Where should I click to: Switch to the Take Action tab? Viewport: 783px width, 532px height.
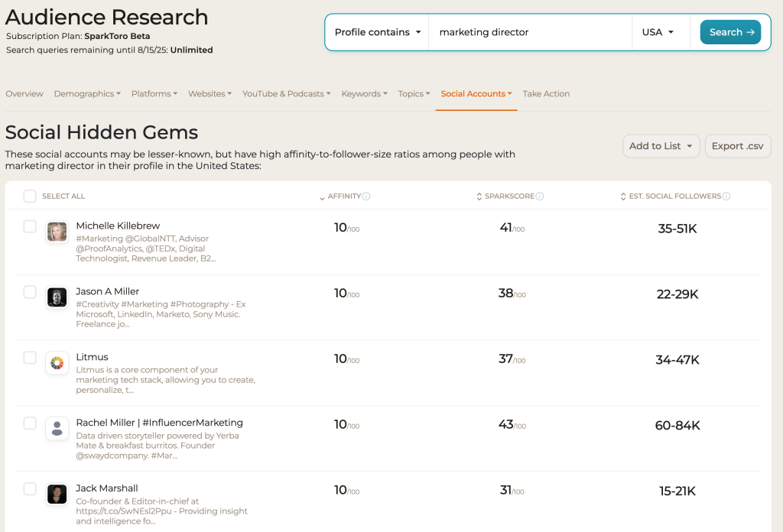click(546, 94)
